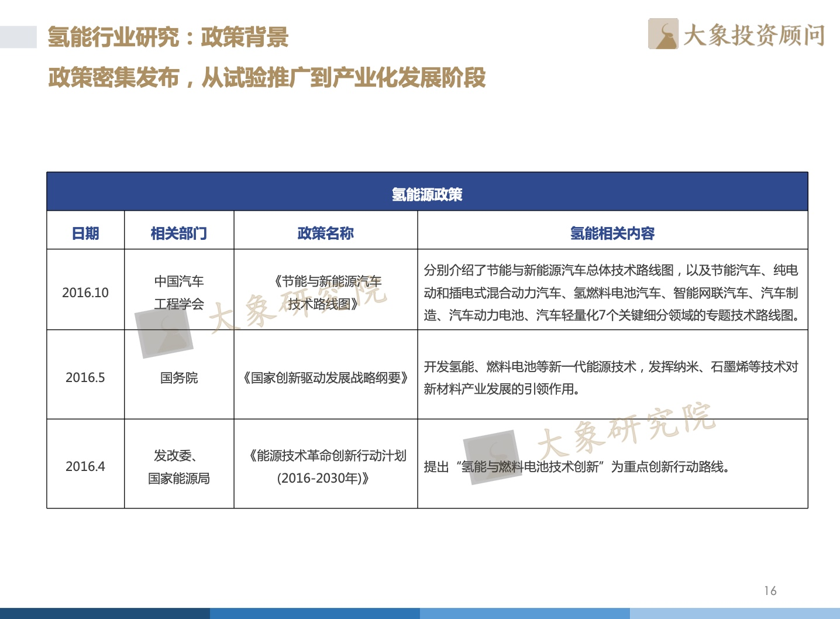Click the page number 16

click(x=770, y=591)
